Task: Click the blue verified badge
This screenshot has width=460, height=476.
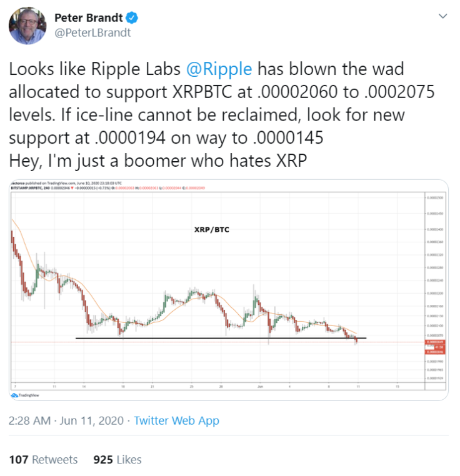Action: click(132, 18)
